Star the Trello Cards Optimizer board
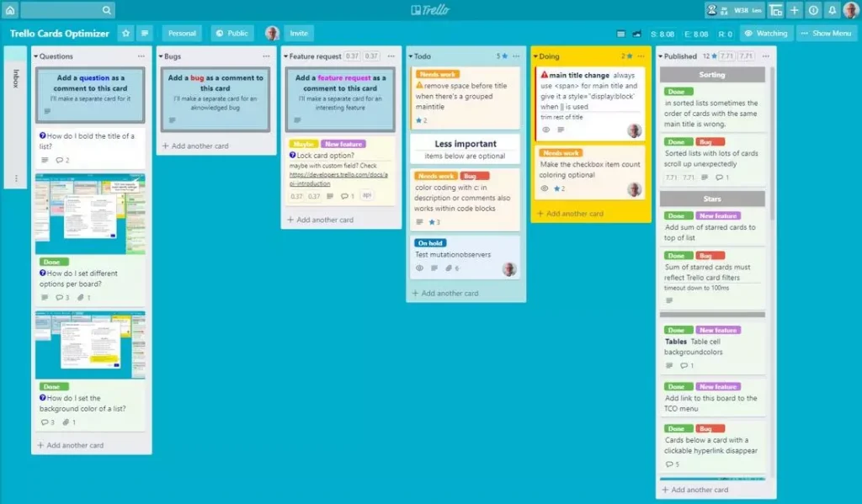The height and width of the screenshot is (504, 862). (x=126, y=34)
